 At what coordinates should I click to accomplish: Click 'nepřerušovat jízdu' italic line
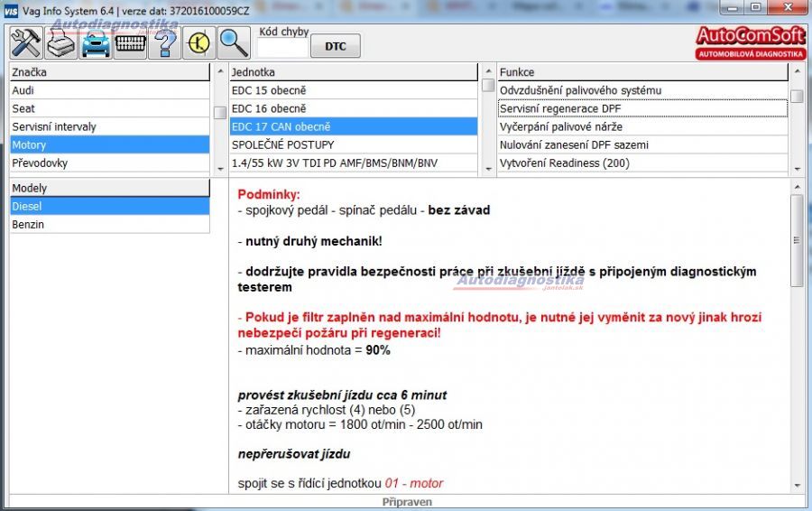[293, 454]
